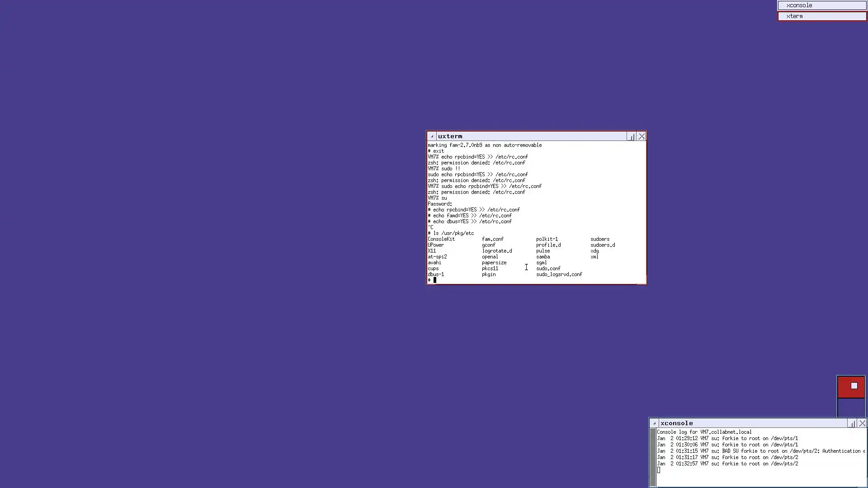Open the uxterm window menu icon
This screenshot has height=488, width=868.
pos(432,136)
